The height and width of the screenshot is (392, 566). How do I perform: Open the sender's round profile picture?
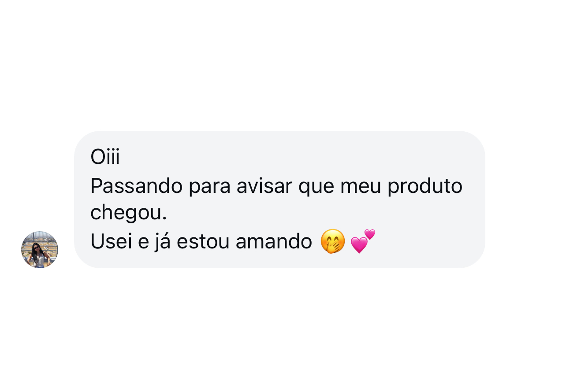point(40,250)
